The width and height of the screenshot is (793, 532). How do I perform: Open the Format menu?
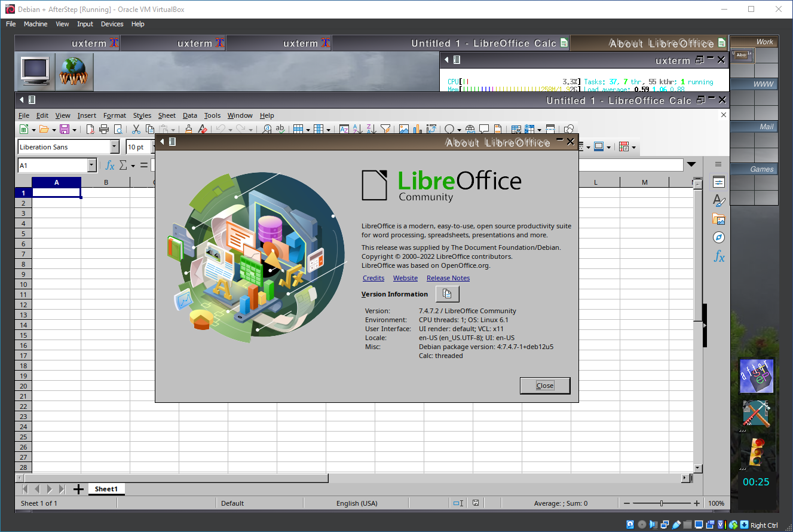click(x=115, y=115)
